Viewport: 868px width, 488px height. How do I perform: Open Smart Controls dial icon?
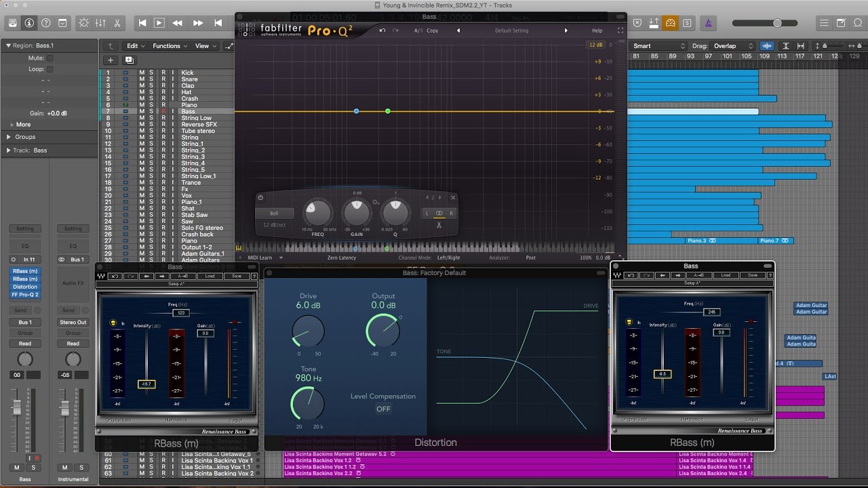click(84, 22)
